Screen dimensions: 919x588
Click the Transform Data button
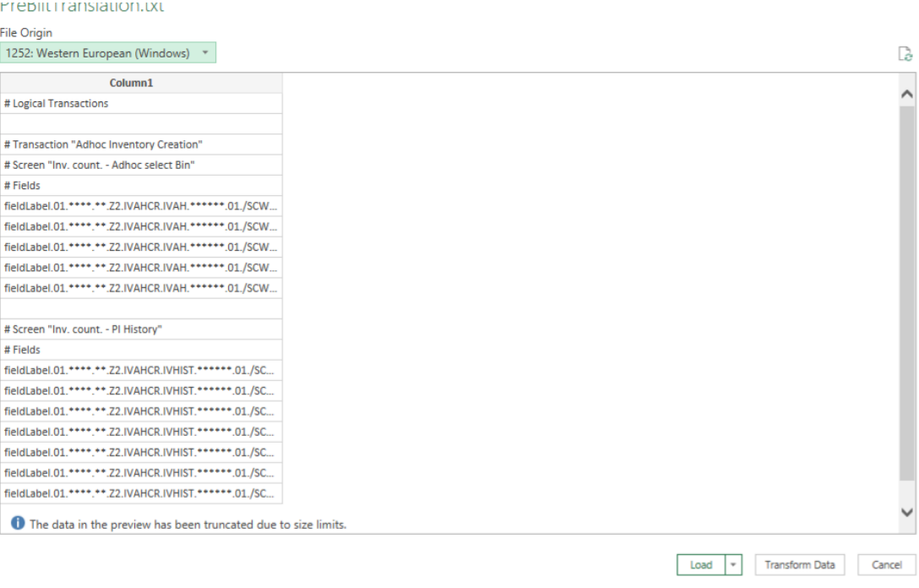coord(799,565)
